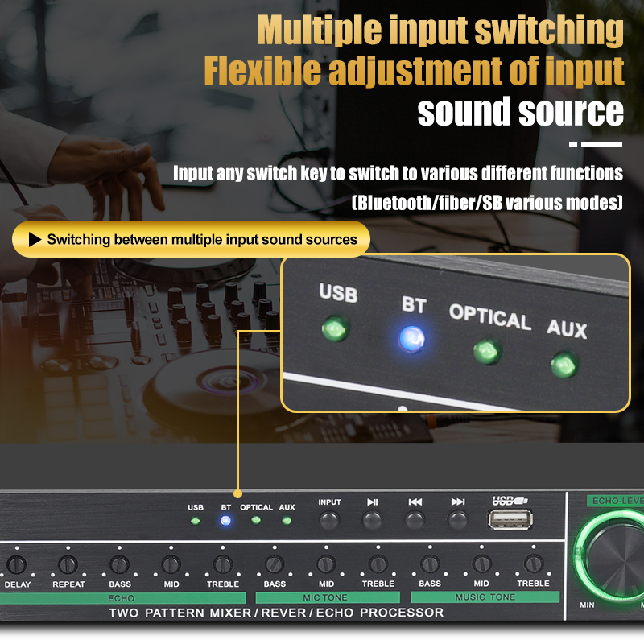Viewport: 644px width, 644px height.
Task: Click the USB port on the front panel
Action: pos(510,519)
